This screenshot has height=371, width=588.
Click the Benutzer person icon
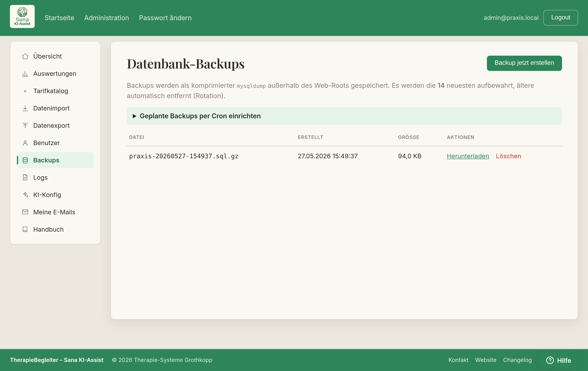25,143
